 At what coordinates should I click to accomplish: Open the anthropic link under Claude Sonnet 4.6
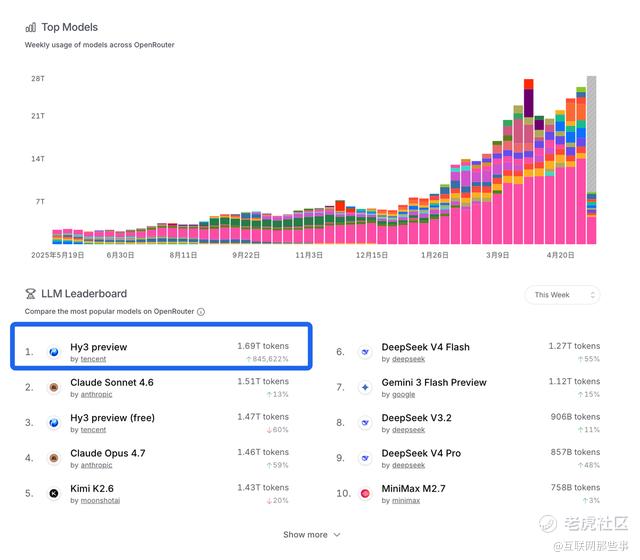click(x=96, y=395)
